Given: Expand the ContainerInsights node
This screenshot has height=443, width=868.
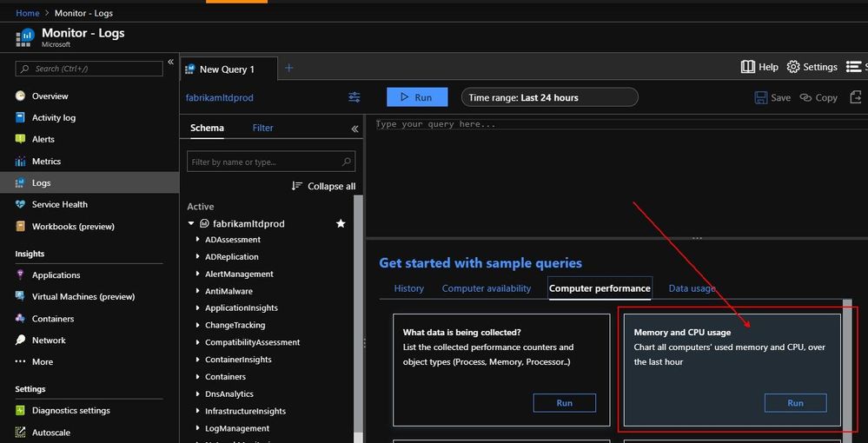Looking at the screenshot, I should pyautogui.click(x=198, y=360).
